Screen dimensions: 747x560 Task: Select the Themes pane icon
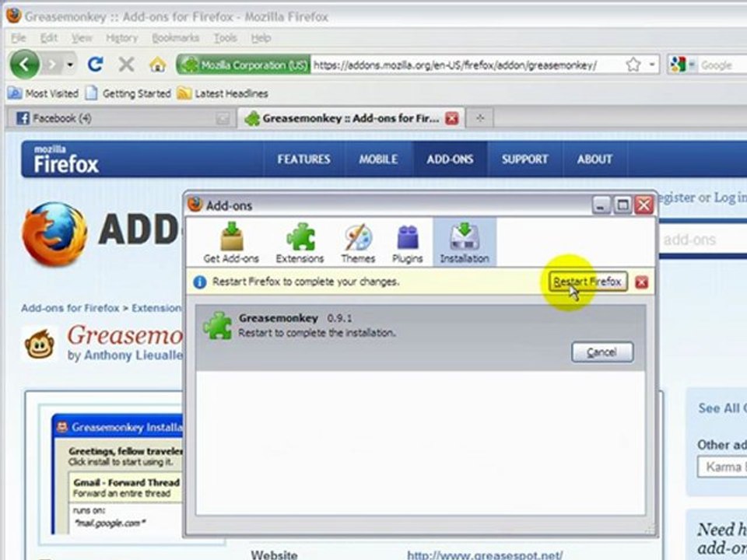[358, 243]
